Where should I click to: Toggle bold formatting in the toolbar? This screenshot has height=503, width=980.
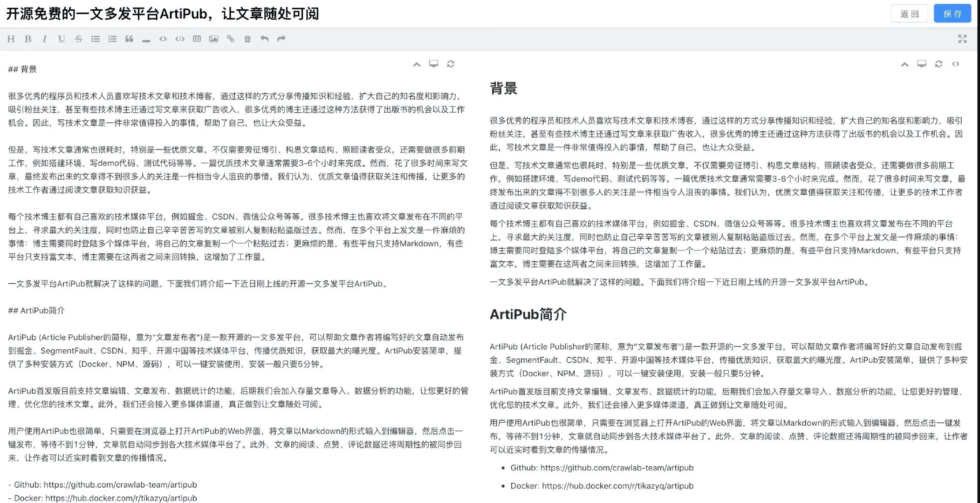point(28,39)
